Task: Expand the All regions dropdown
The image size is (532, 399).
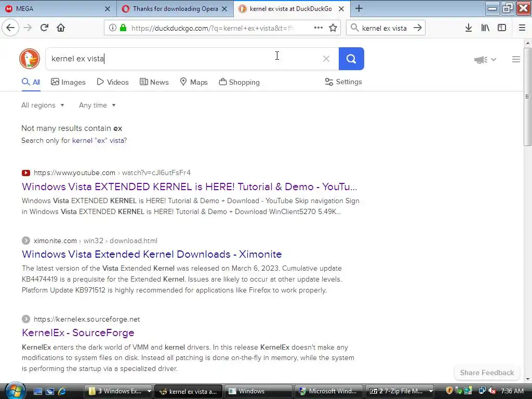Action: pyautogui.click(x=43, y=105)
